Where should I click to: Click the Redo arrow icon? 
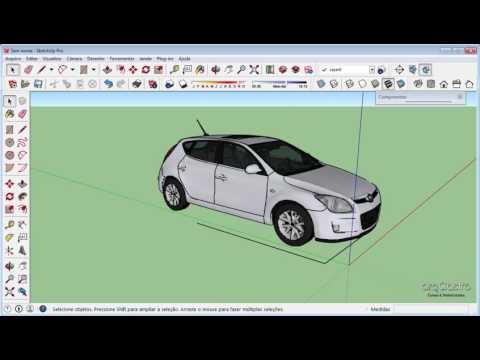coord(121,84)
